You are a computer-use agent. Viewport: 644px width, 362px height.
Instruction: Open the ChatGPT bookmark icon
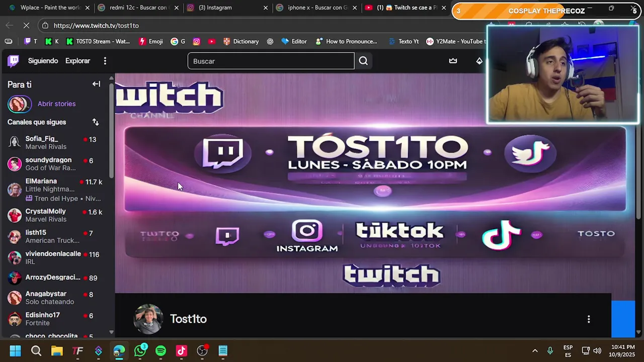pos(270,41)
